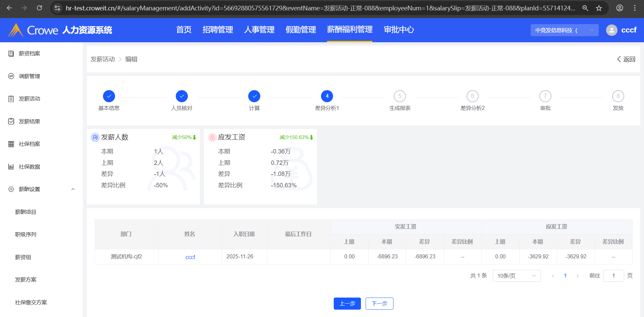Open the 审批中心 top menu

[398, 30]
